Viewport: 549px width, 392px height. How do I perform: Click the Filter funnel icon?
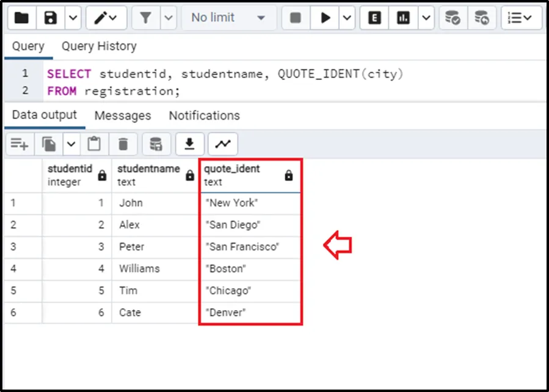[x=145, y=18]
